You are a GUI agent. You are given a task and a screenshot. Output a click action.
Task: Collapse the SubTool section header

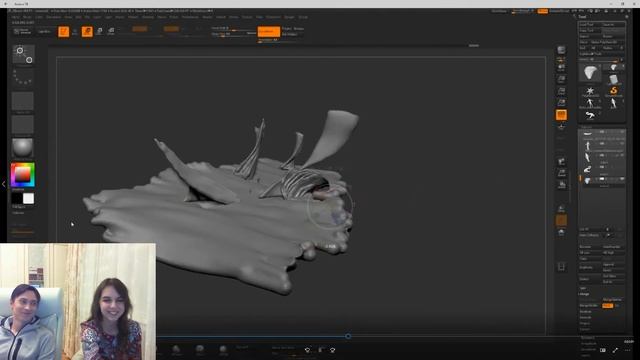click(586, 127)
